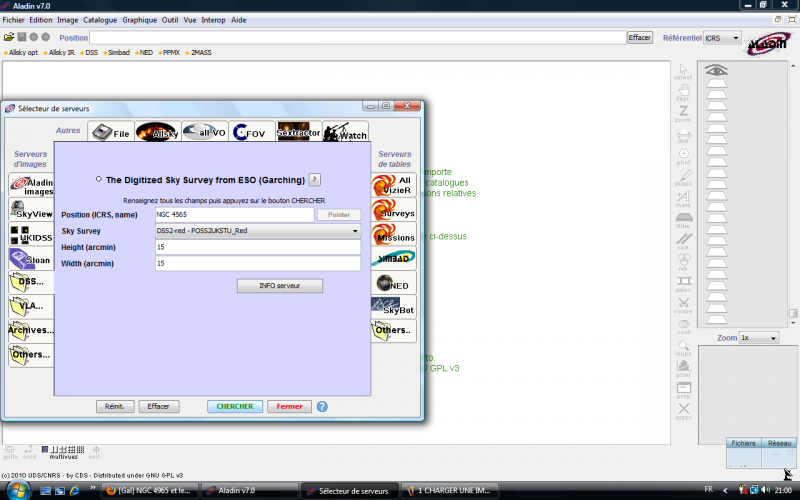The width and height of the screenshot is (800, 500).
Task: Select the Missions table server
Action: click(x=393, y=234)
